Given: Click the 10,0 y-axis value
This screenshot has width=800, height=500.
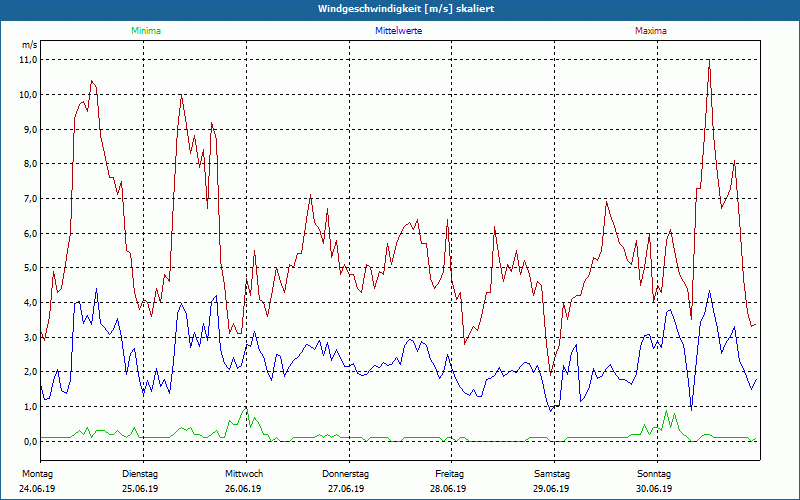Looking at the screenshot, I should click(29, 94).
